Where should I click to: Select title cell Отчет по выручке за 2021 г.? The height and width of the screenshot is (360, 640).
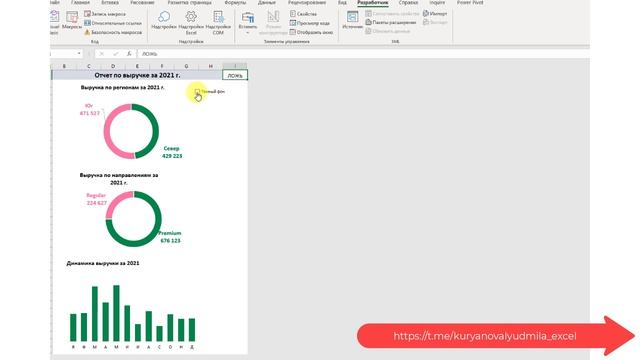tap(137, 75)
